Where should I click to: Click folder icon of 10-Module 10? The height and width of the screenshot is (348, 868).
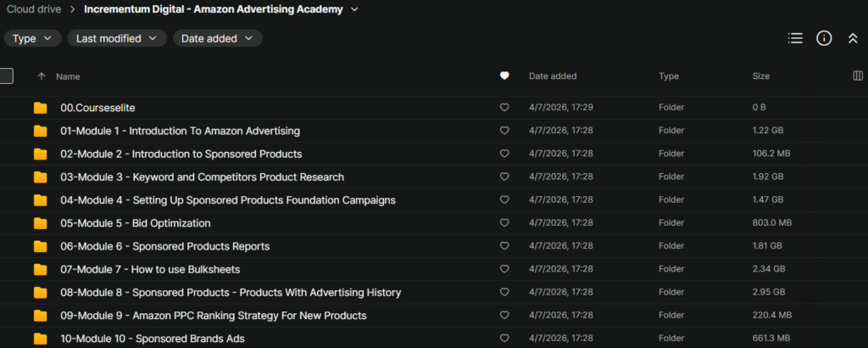click(x=41, y=339)
